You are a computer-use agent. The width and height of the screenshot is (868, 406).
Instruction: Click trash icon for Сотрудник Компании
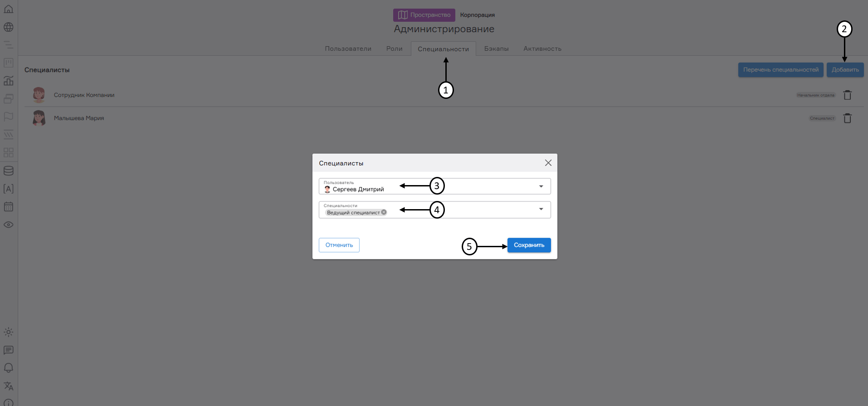(847, 95)
